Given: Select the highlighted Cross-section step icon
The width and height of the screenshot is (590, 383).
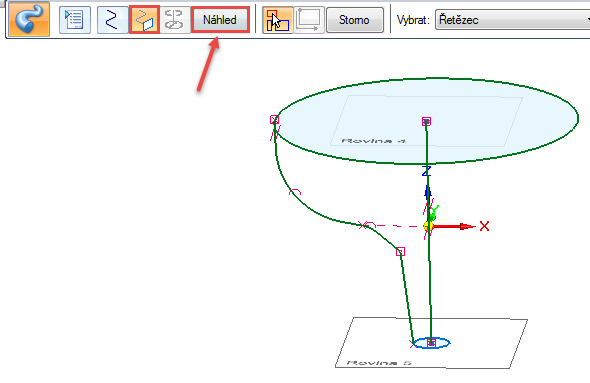Looking at the screenshot, I should tap(144, 20).
